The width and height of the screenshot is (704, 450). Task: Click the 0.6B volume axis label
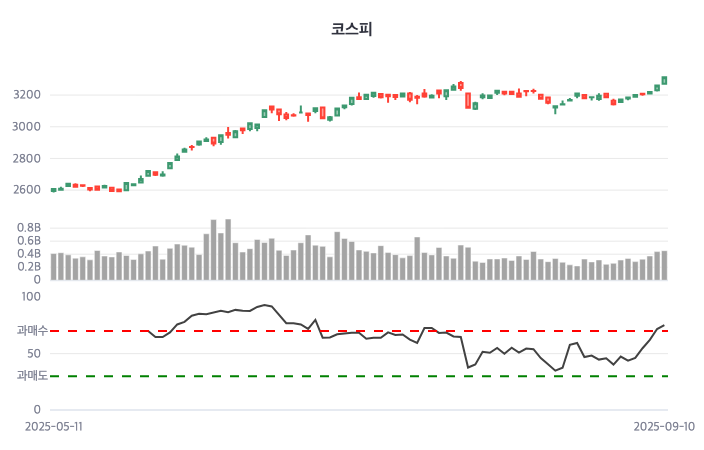[29, 241]
